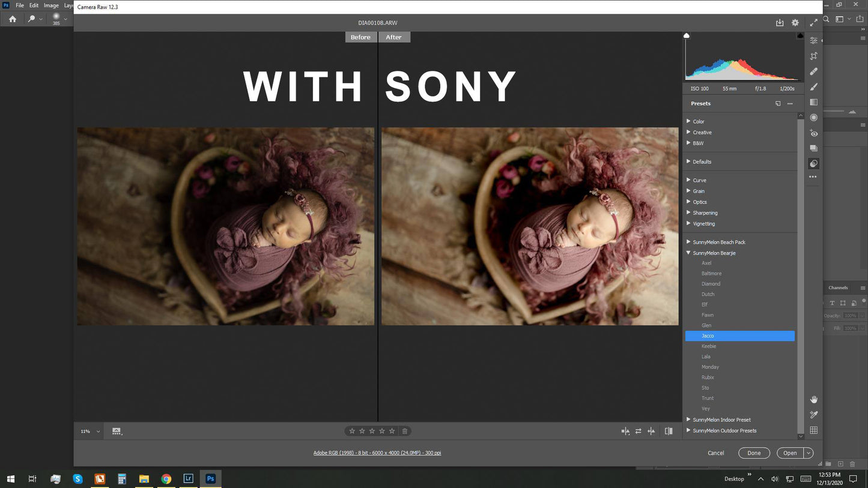Select the Crop tool in the right toolbar
The width and height of the screenshot is (868, 488).
tap(813, 56)
